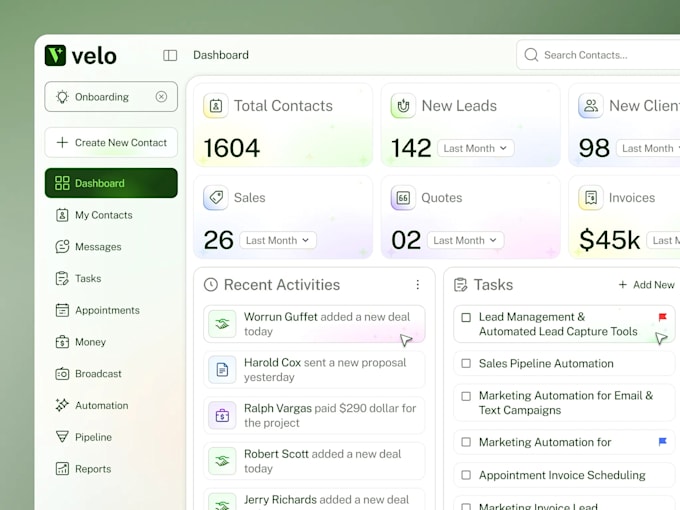This screenshot has width=680, height=510.
Task: Open Quotes Last Month dropdown
Action: (466, 240)
